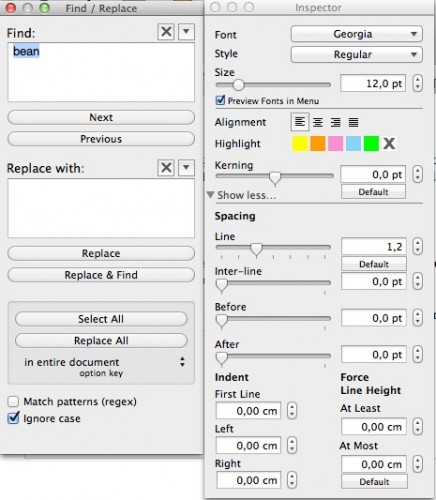
Task: Click the Replace All button
Action: tap(101, 341)
